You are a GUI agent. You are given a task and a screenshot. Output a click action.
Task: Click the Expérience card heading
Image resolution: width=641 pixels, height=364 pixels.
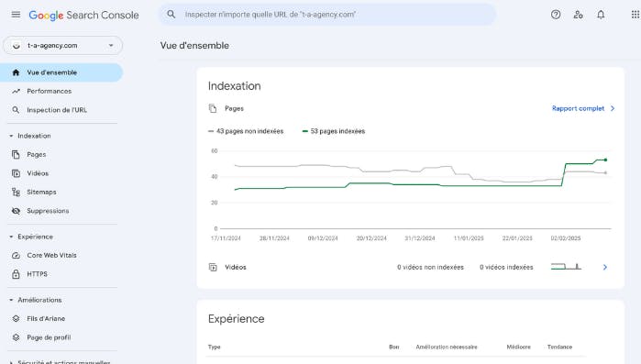coord(237,319)
